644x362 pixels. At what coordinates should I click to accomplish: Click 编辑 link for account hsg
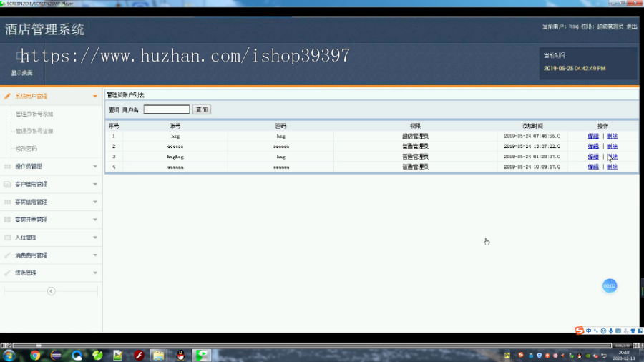tap(593, 136)
